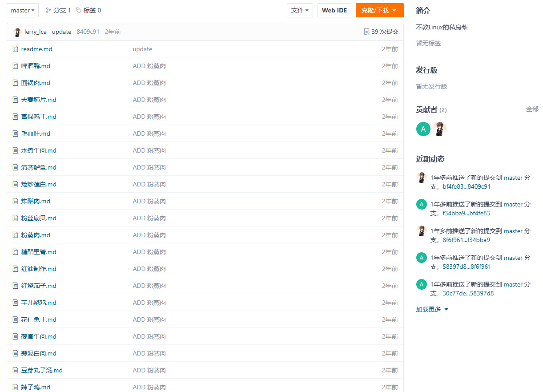Launch the Web IDE button

pos(334,10)
